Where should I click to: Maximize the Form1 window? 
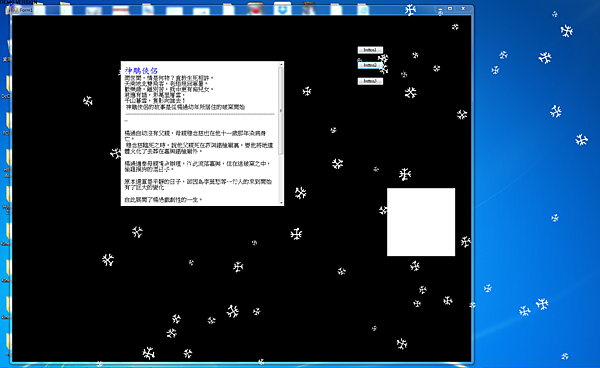[x=450, y=8]
